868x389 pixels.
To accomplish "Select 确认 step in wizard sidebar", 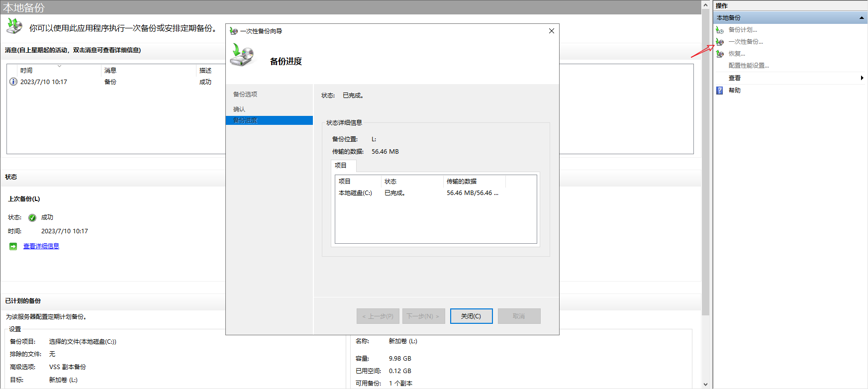I will coord(239,109).
